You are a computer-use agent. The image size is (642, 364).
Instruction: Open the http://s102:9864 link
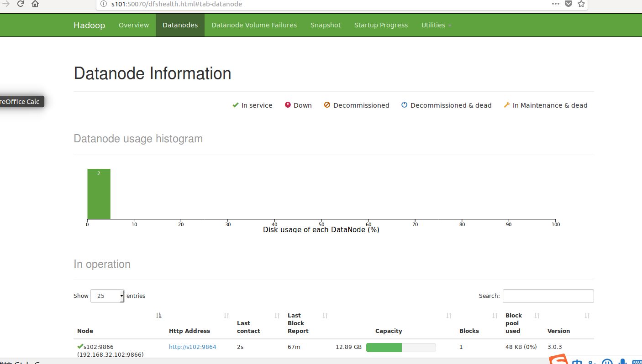193,347
